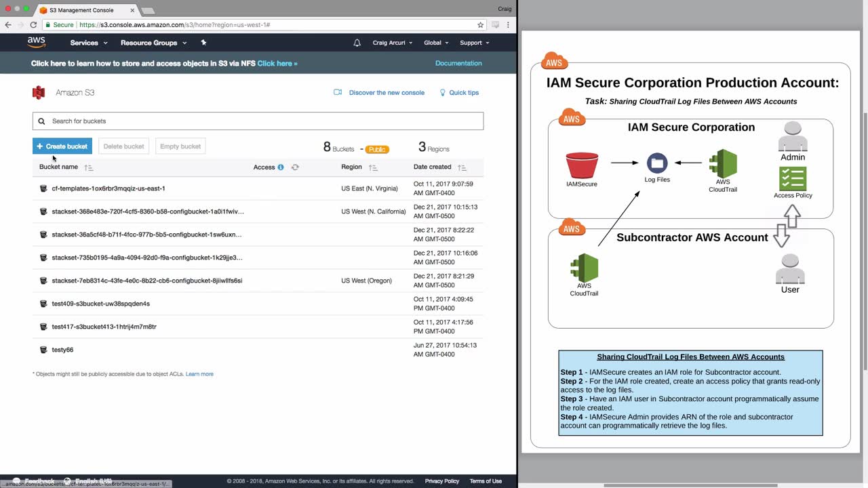Click the Access info icon
The height and width of the screenshot is (488, 868).
(x=281, y=167)
